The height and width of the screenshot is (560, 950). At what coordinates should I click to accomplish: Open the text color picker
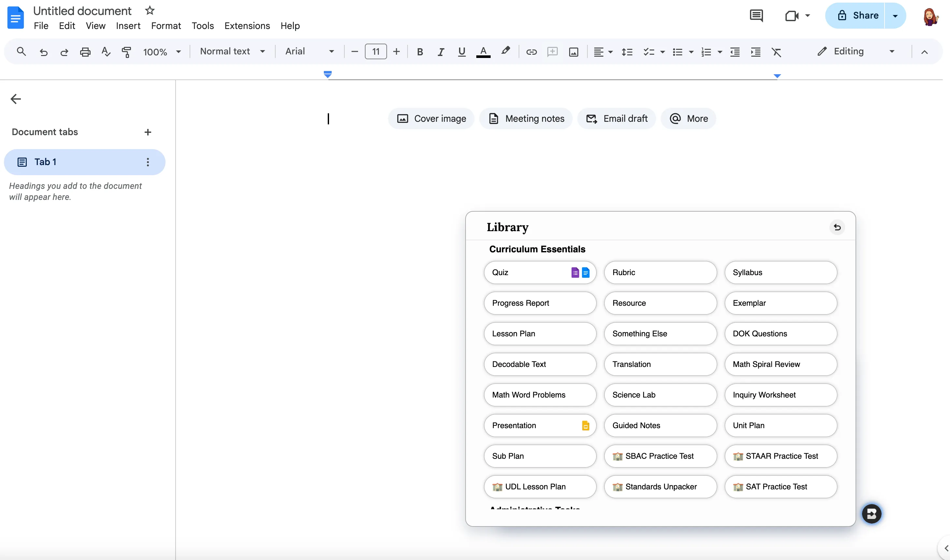483,52
